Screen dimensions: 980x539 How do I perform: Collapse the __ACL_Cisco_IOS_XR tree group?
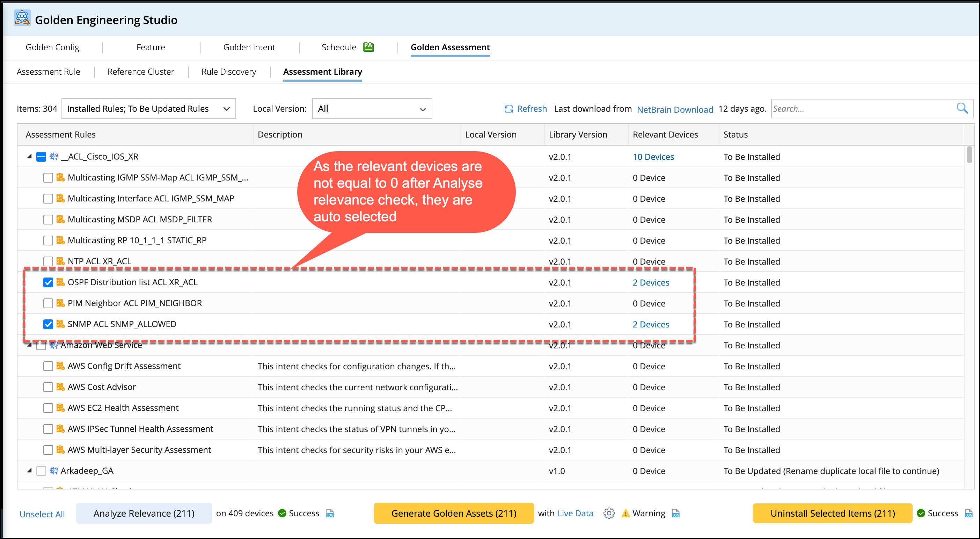pyautogui.click(x=29, y=156)
